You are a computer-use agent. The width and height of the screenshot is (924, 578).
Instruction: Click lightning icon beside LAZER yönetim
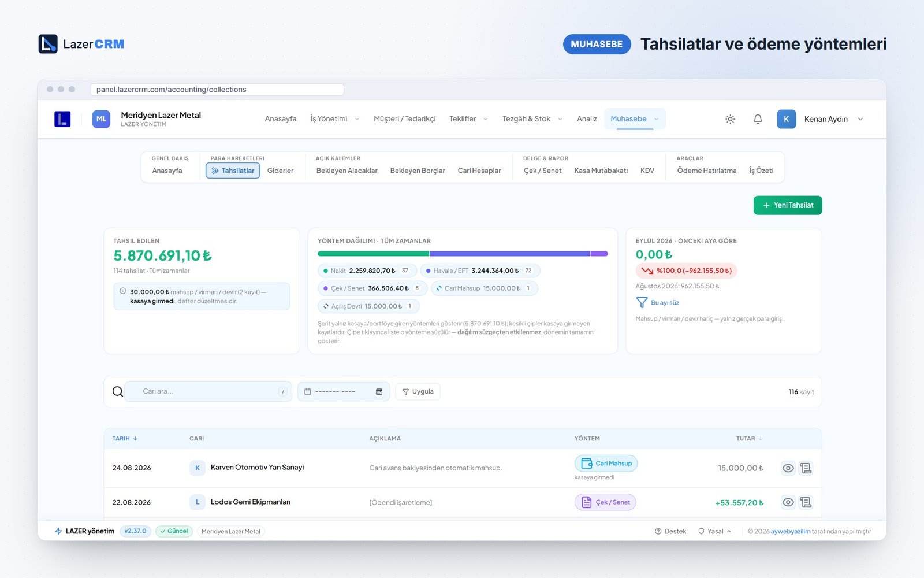[58, 531]
